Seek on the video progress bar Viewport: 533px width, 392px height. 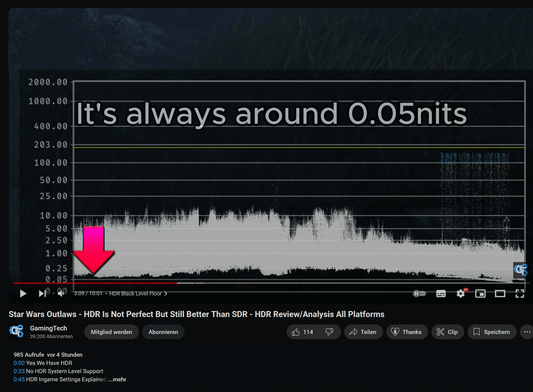tap(271, 283)
